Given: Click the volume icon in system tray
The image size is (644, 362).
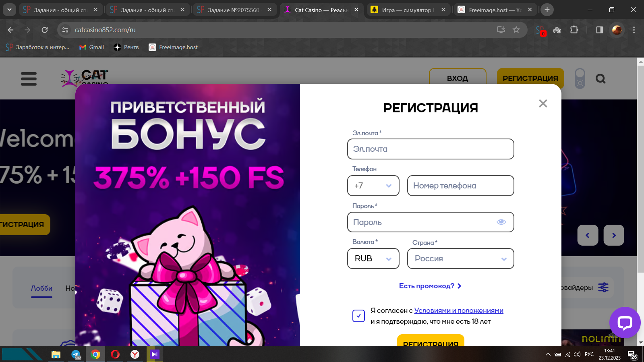Looking at the screenshot, I should [x=577, y=354].
